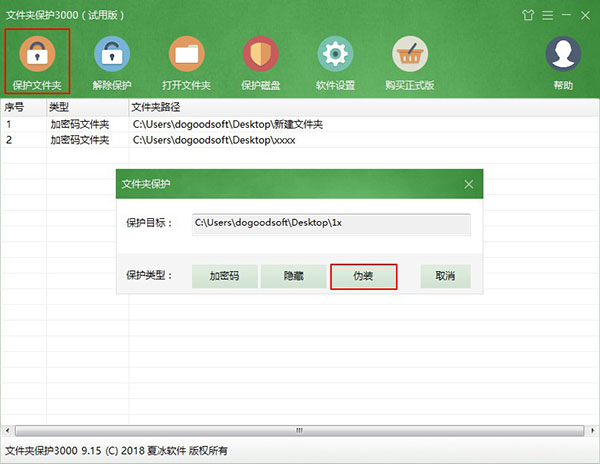
Task: Choose the 伪装 (Disguise) protection type
Action: [x=364, y=276]
